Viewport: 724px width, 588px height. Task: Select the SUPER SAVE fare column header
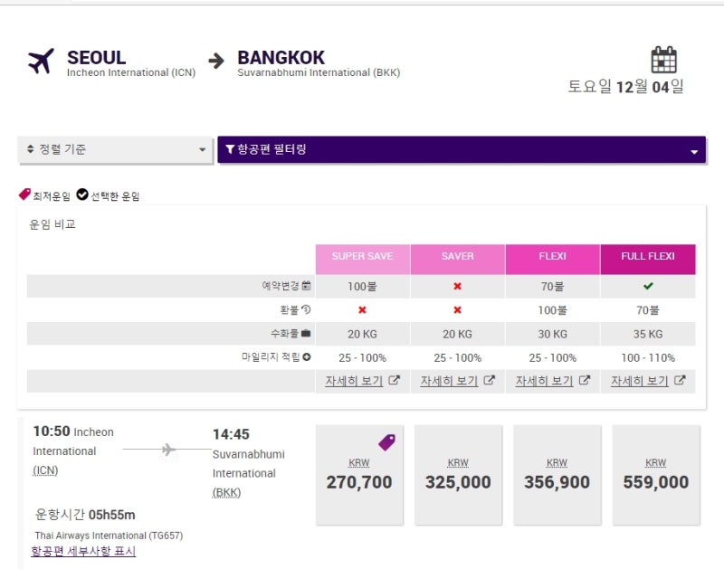(x=363, y=260)
